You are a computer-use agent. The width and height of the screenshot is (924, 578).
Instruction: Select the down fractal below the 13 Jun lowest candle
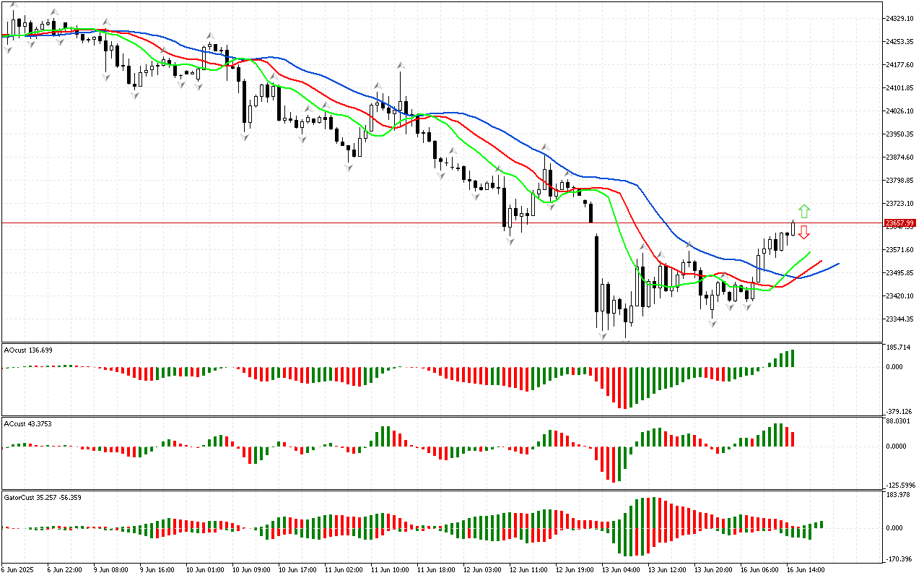(626, 341)
